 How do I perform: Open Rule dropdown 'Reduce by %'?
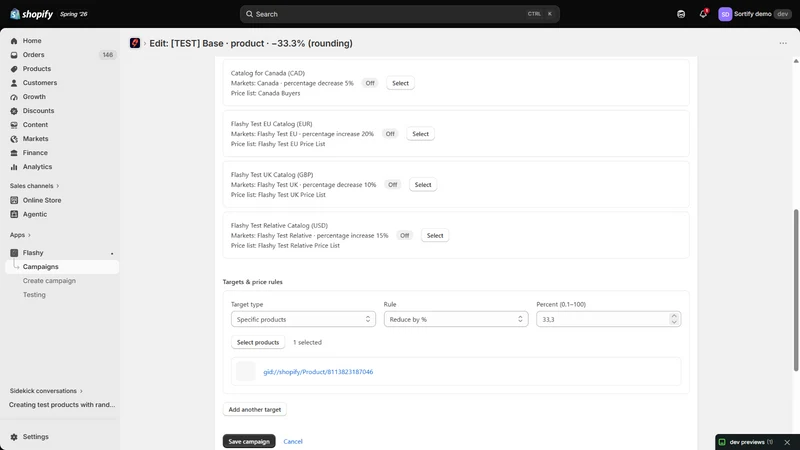pos(456,319)
